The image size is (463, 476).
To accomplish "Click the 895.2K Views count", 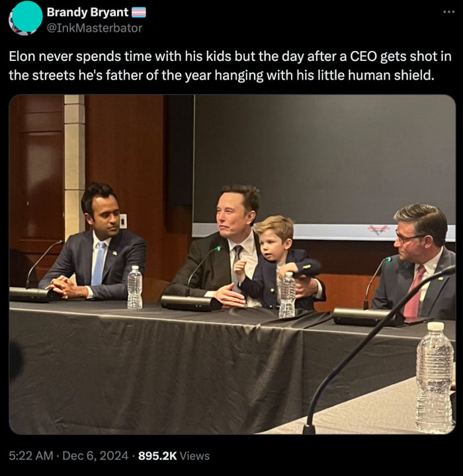I will [174, 455].
